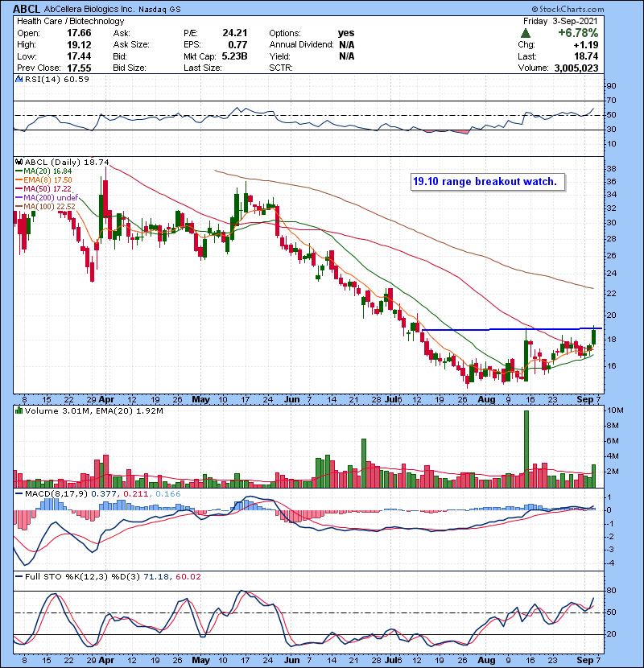Click the tallest green volume spike bar

[x=526, y=449]
